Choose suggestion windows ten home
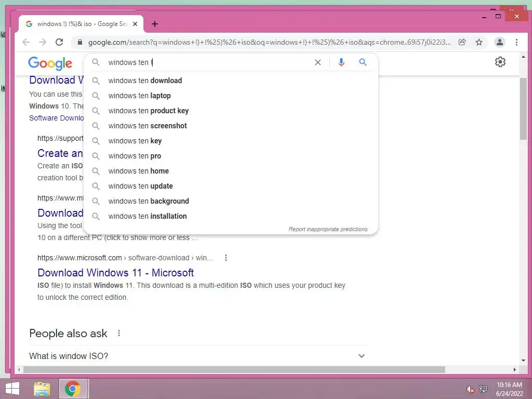 (x=231, y=171)
